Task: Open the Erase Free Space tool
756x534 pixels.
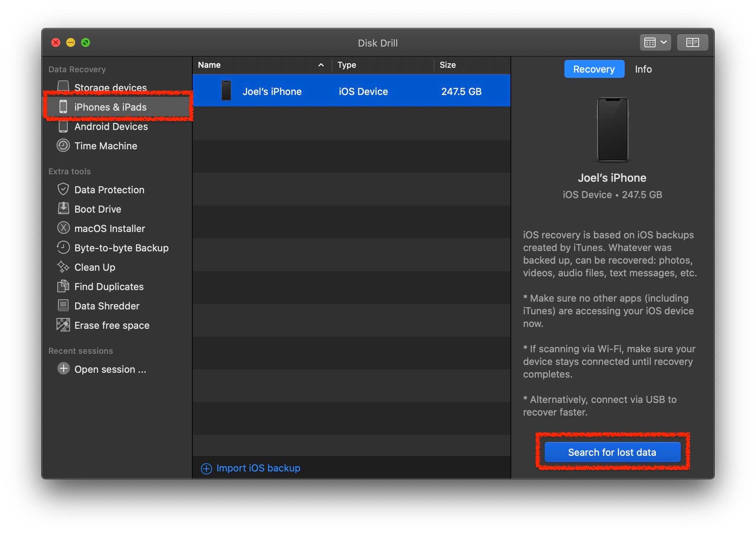Action: click(112, 324)
